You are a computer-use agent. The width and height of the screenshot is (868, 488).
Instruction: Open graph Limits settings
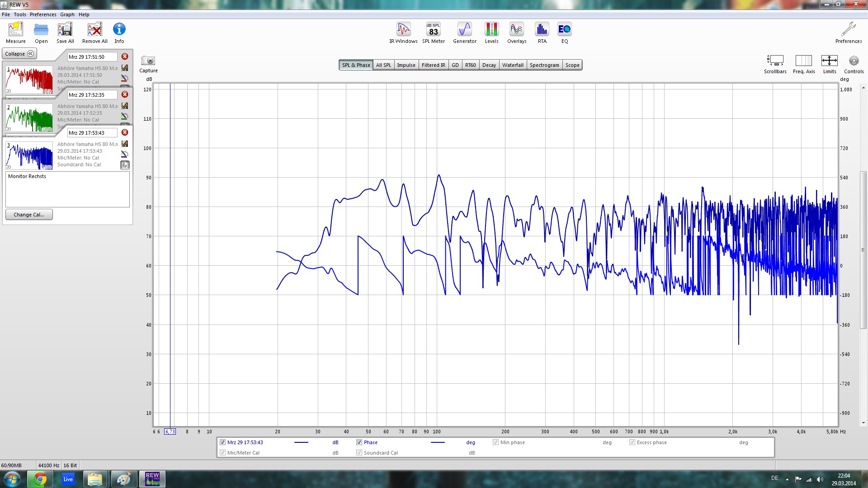coord(830,64)
